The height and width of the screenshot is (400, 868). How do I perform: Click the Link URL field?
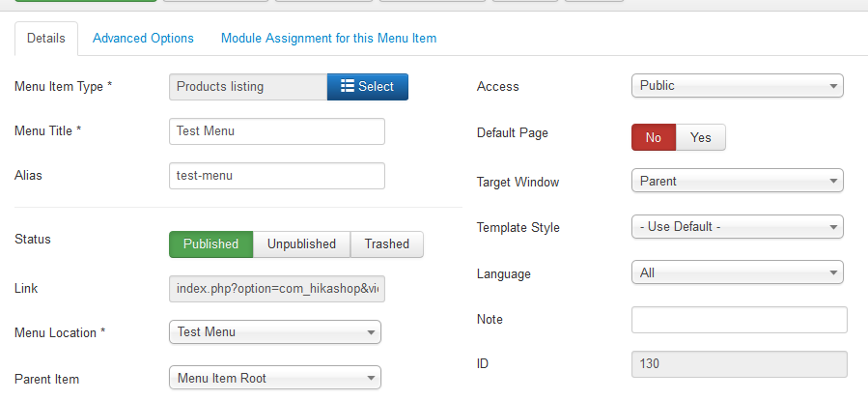[276, 289]
